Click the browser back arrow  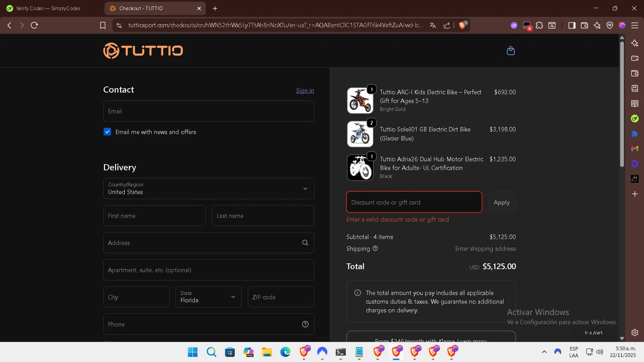click(x=9, y=25)
